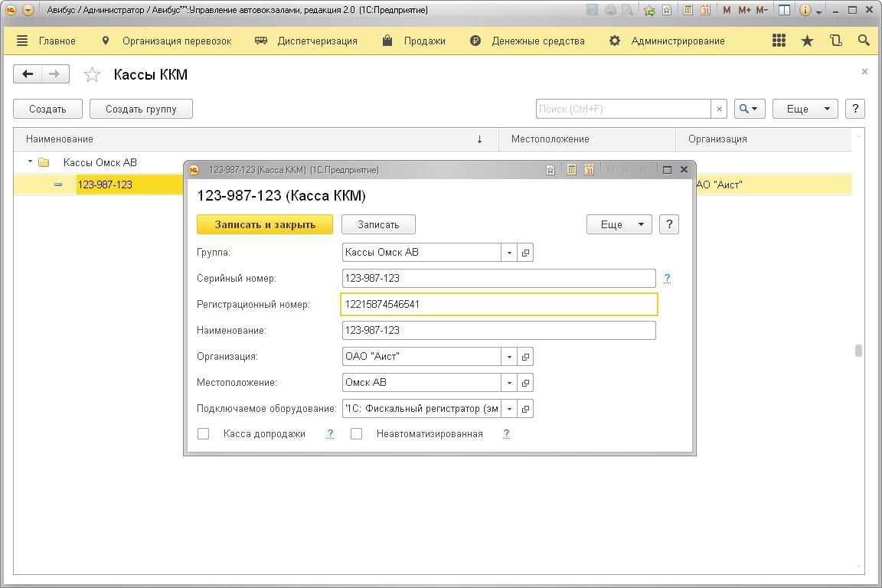Image resolution: width=882 pixels, height=588 pixels.
Task: Expand the Местоположение dropdown list
Action: pyautogui.click(x=510, y=383)
